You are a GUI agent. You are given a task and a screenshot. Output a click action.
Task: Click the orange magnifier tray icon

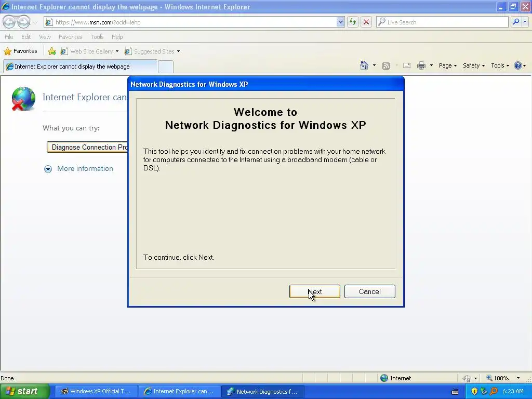coord(494,391)
